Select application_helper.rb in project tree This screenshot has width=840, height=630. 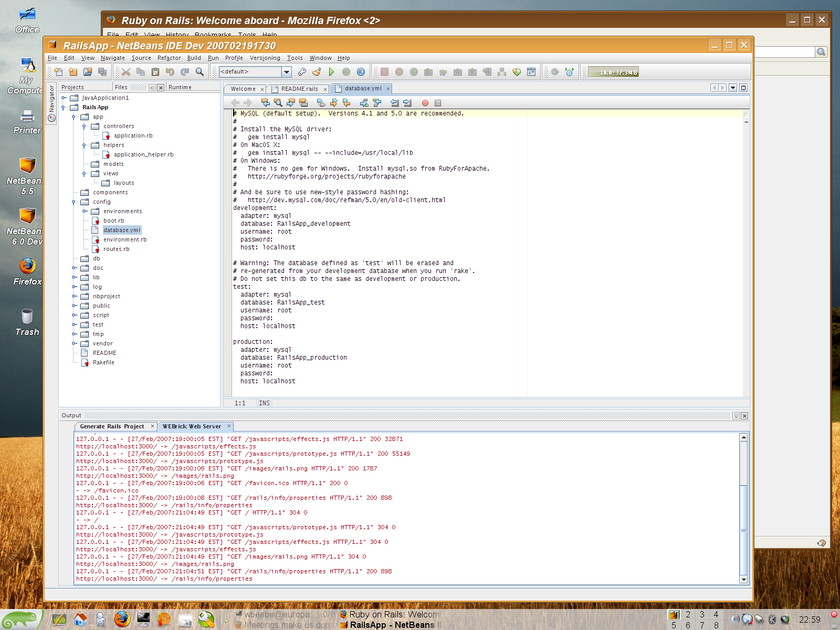(143, 154)
